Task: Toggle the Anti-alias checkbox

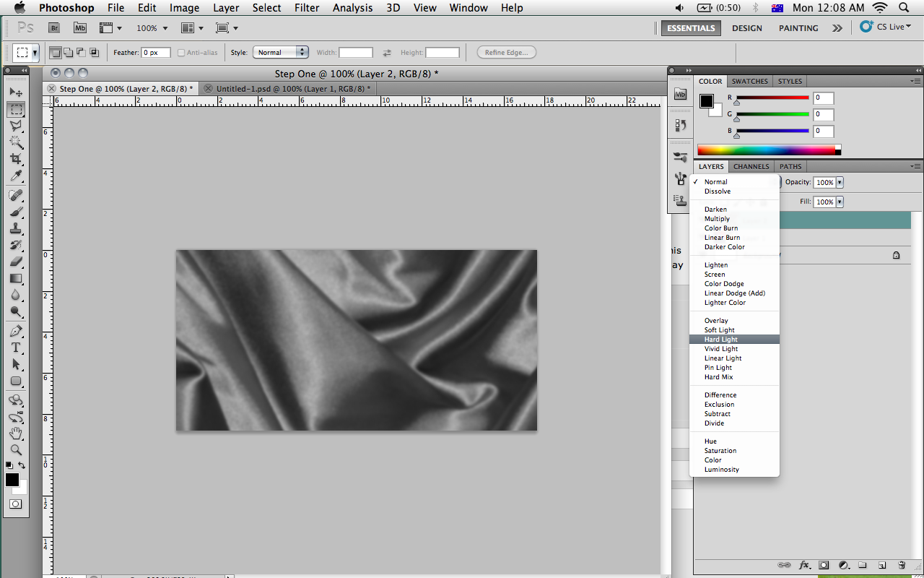Action: click(x=181, y=53)
